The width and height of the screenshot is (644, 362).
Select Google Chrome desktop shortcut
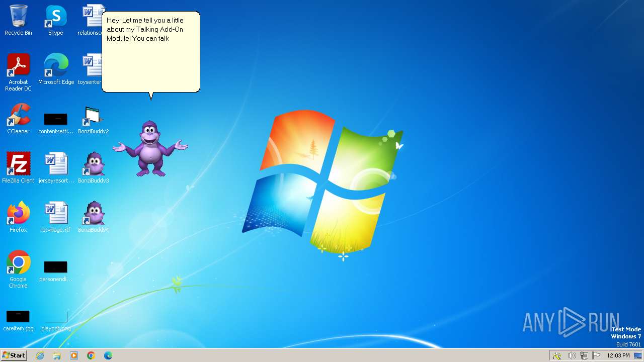click(18, 269)
